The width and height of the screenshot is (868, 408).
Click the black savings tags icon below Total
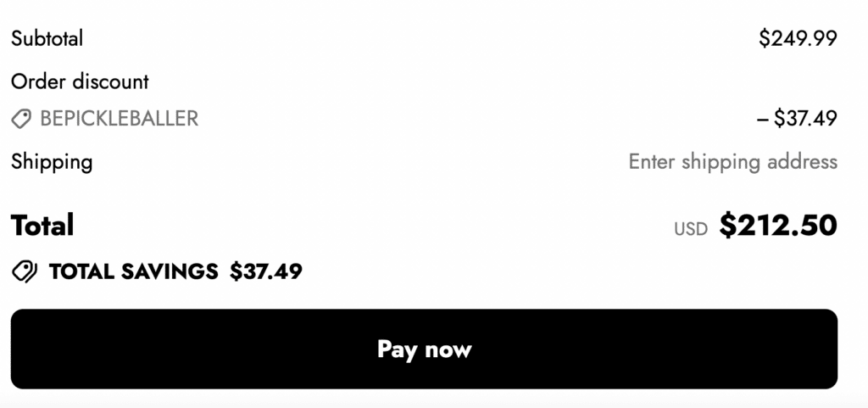tap(25, 271)
